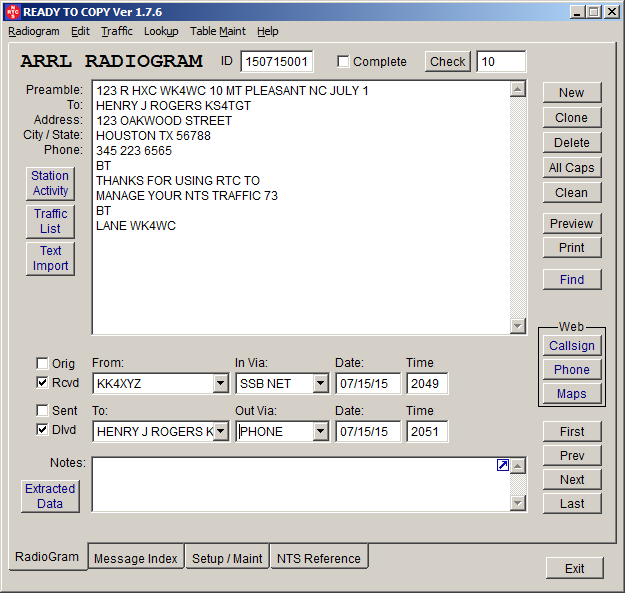
Task: Create a New radiogram
Action: [x=572, y=92]
